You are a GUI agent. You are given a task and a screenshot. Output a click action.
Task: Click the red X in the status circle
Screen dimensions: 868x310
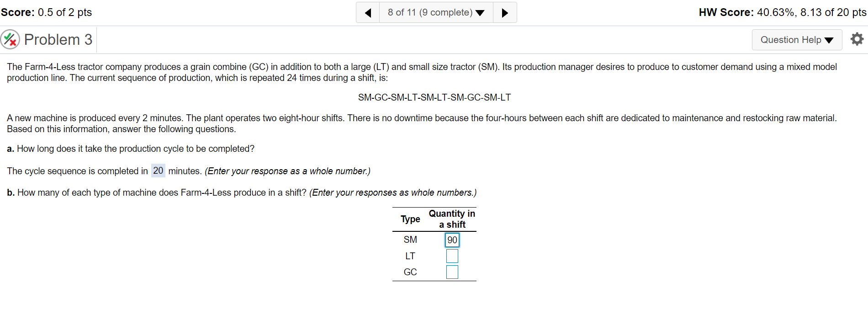tap(13, 43)
